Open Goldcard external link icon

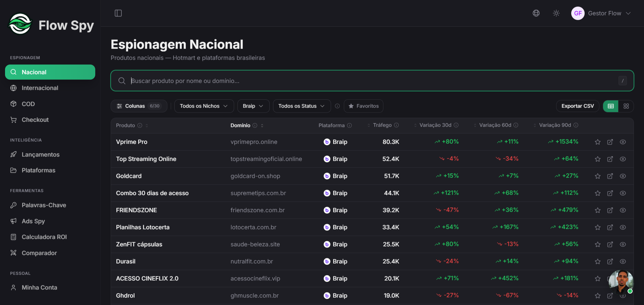click(610, 176)
